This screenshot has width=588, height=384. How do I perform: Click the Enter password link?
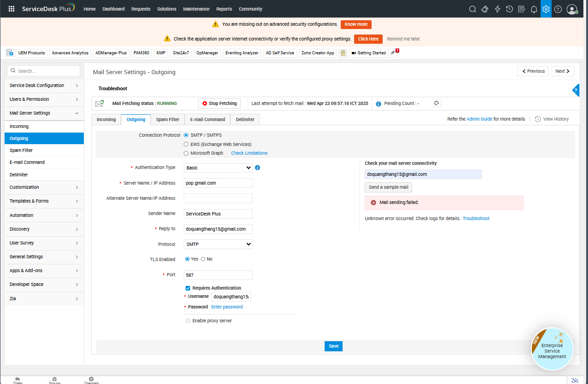coord(227,307)
